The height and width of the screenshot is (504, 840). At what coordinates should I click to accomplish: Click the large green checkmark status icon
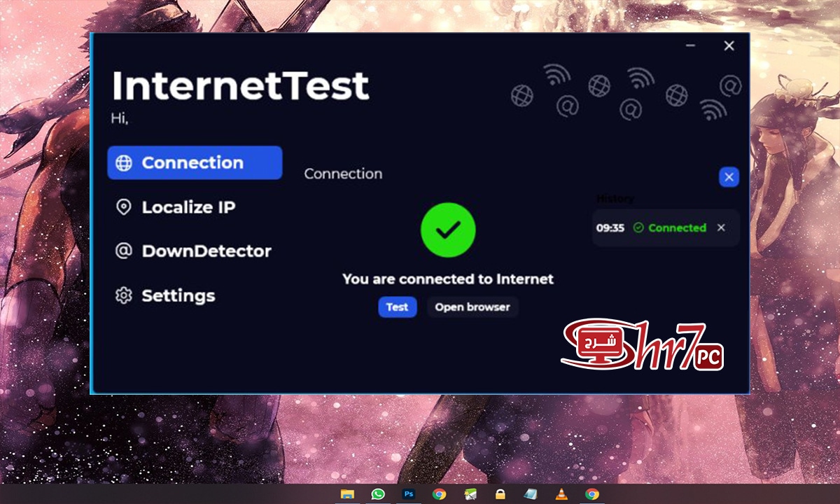click(x=448, y=230)
